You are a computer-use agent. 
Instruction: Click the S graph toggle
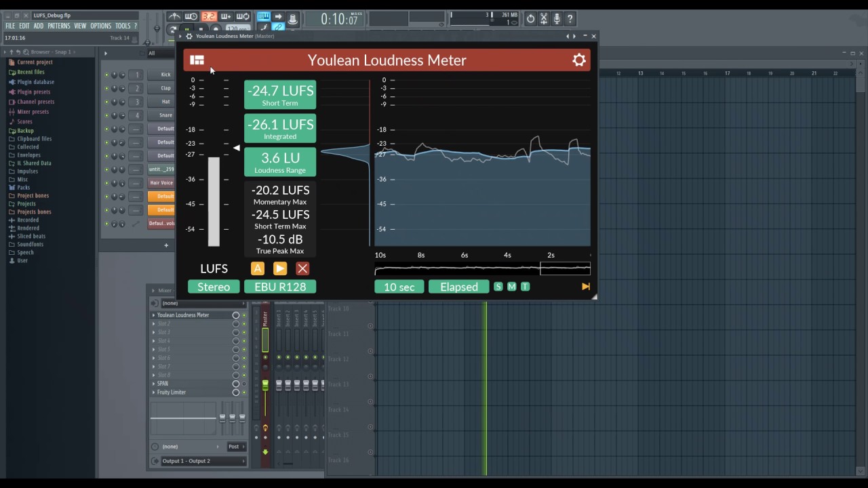[498, 287]
